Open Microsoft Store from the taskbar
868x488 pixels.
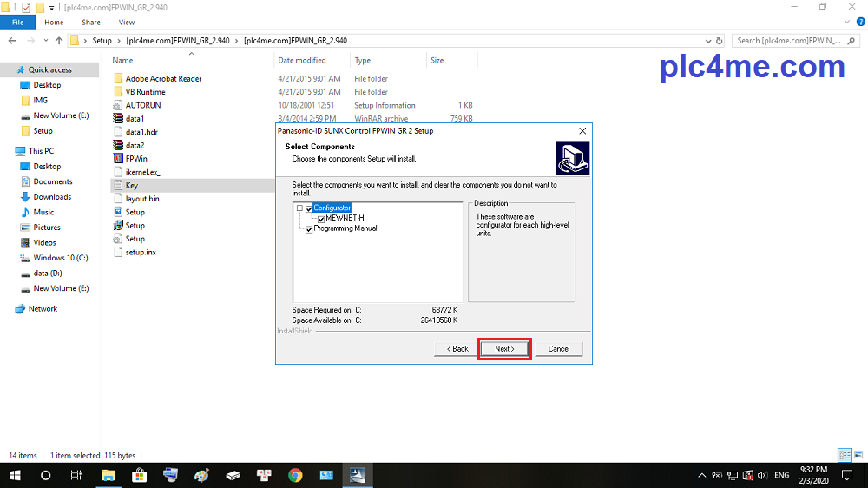click(x=139, y=475)
